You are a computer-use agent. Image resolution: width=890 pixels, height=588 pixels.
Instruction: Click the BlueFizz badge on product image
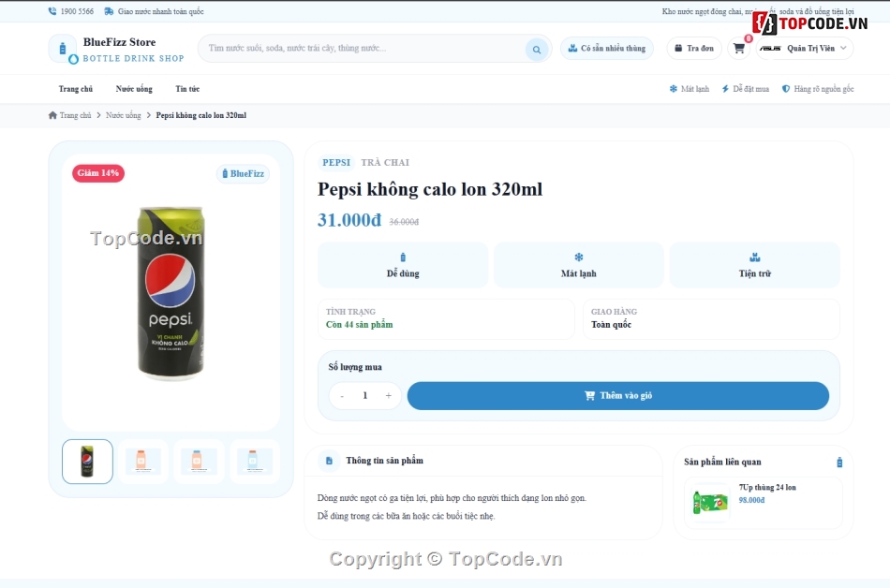pyautogui.click(x=243, y=173)
